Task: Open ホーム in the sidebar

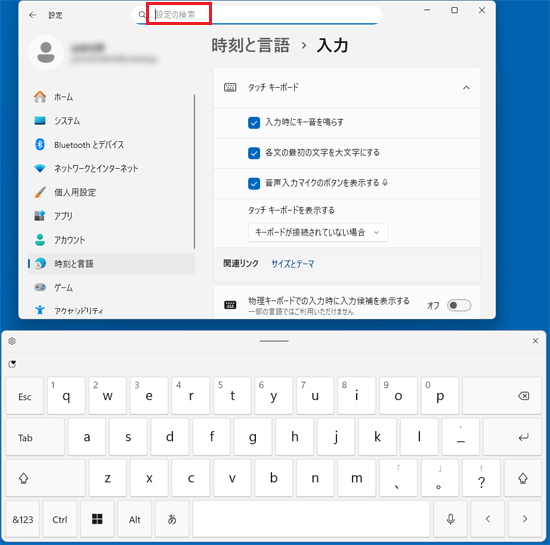Action: click(x=112, y=97)
